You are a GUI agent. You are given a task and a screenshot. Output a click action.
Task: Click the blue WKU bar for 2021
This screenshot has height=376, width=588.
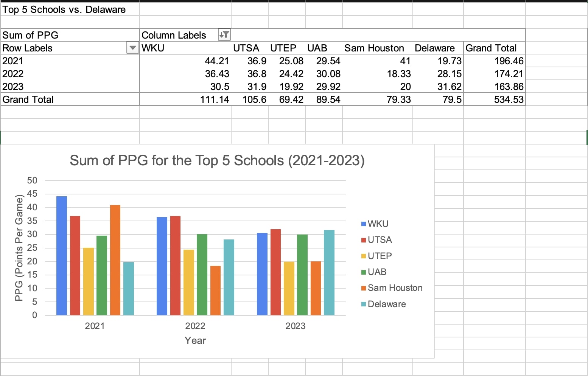(x=62, y=256)
